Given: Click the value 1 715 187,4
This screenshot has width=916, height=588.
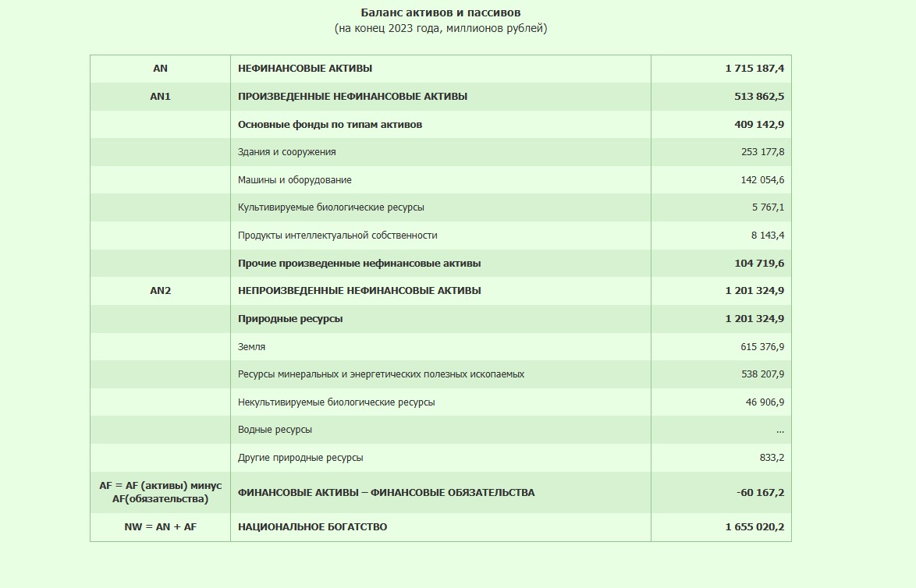Looking at the screenshot, I should [x=754, y=69].
